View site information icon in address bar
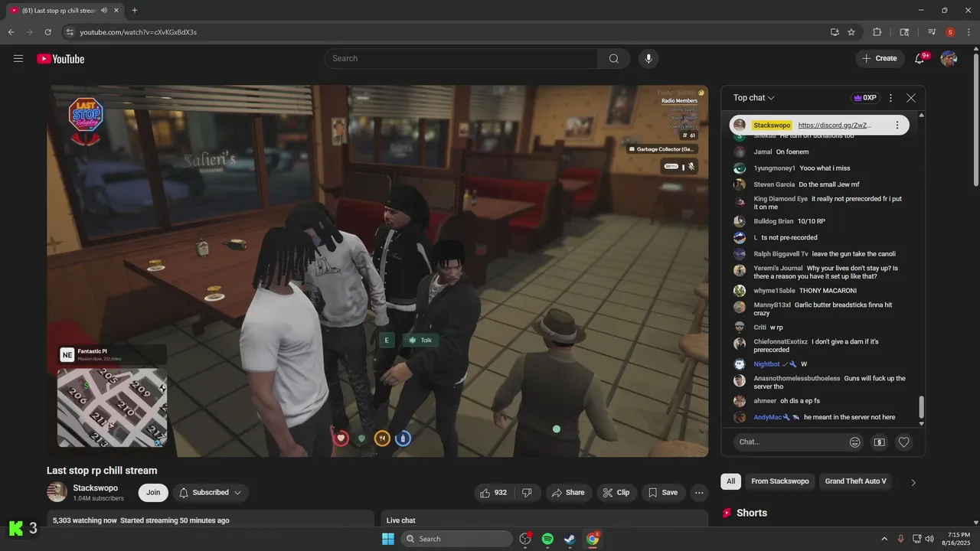The image size is (980, 551). tap(69, 32)
